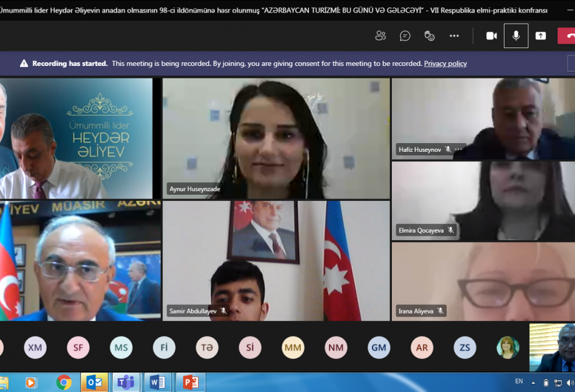
Task: Select the MS participant avatar
Action: click(x=121, y=347)
